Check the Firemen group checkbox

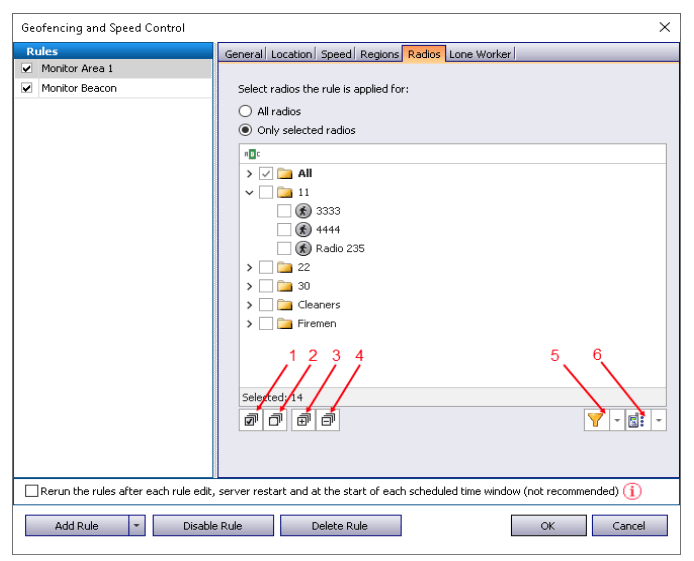click(x=266, y=323)
